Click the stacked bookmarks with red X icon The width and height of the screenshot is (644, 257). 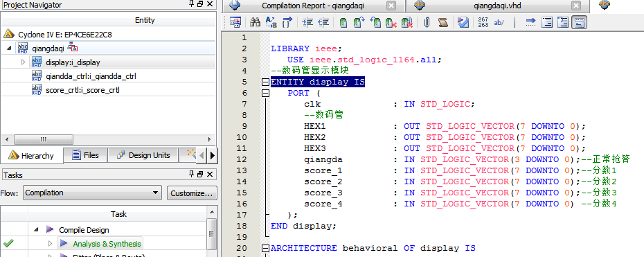407,22
